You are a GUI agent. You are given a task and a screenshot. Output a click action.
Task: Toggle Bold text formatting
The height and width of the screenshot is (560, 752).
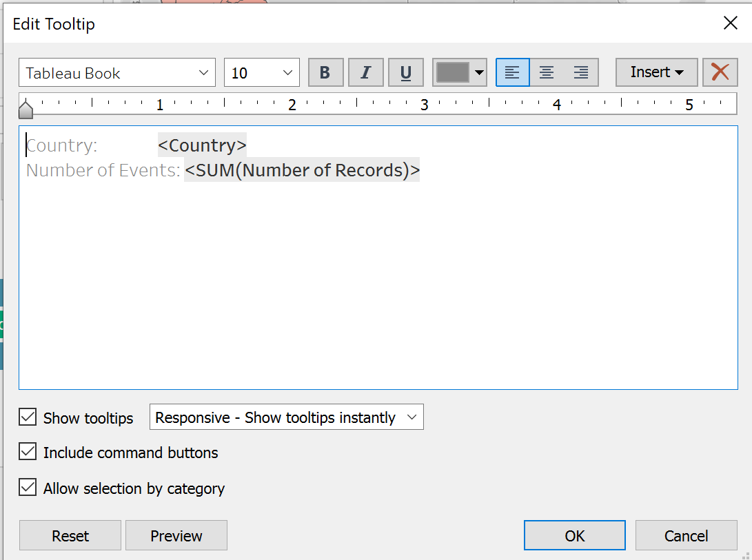325,73
